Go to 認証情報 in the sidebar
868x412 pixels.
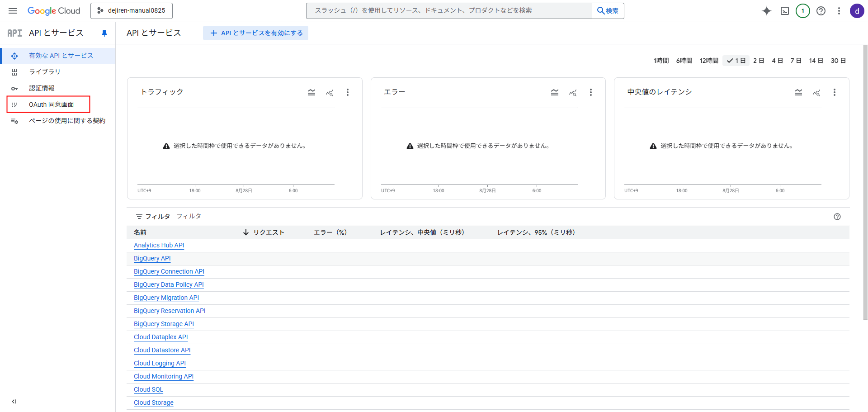[42, 88]
